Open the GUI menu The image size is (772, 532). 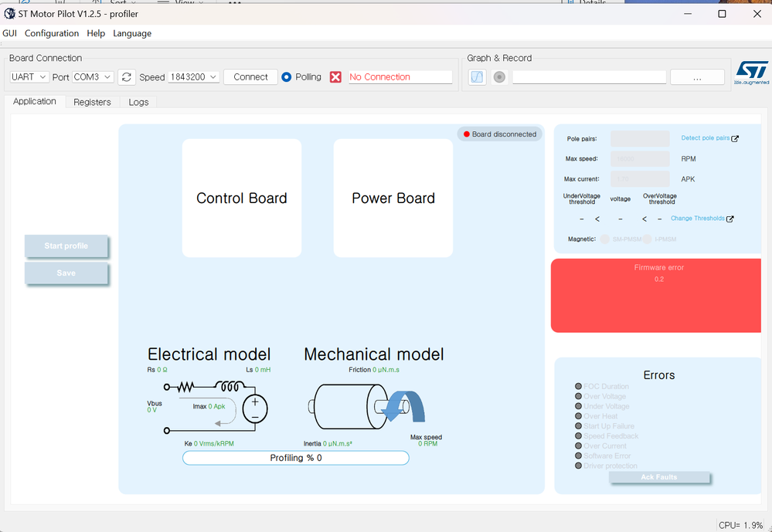pyautogui.click(x=10, y=33)
